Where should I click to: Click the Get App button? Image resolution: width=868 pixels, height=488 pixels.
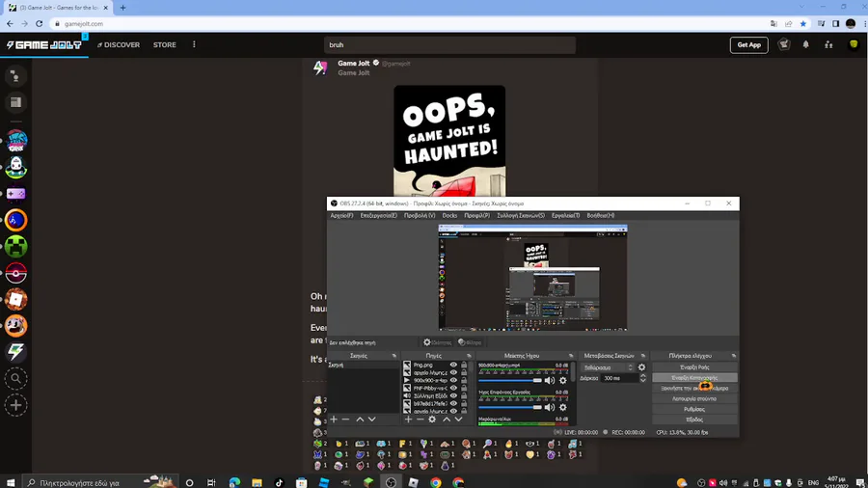point(749,44)
